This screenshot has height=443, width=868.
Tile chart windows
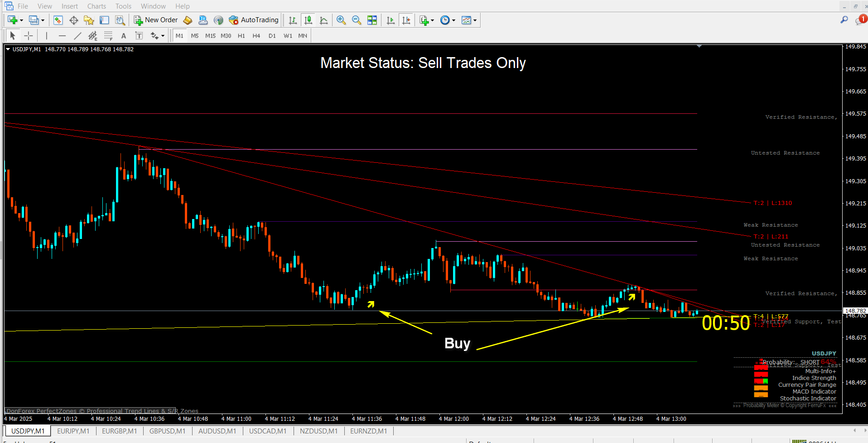(x=372, y=20)
